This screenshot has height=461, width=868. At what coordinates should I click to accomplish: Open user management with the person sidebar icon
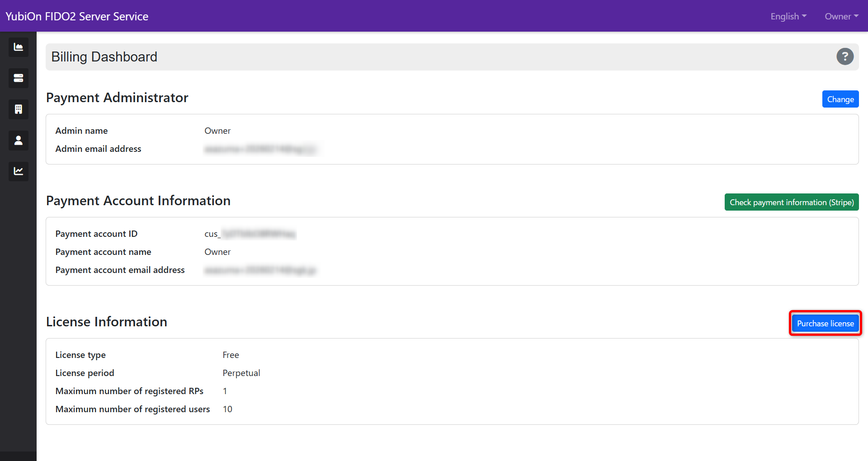pyautogui.click(x=18, y=140)
